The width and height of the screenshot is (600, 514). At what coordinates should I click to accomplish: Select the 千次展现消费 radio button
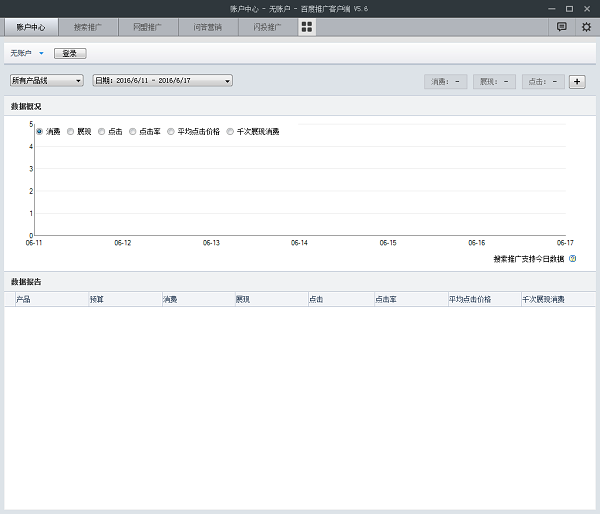(230, 132)
